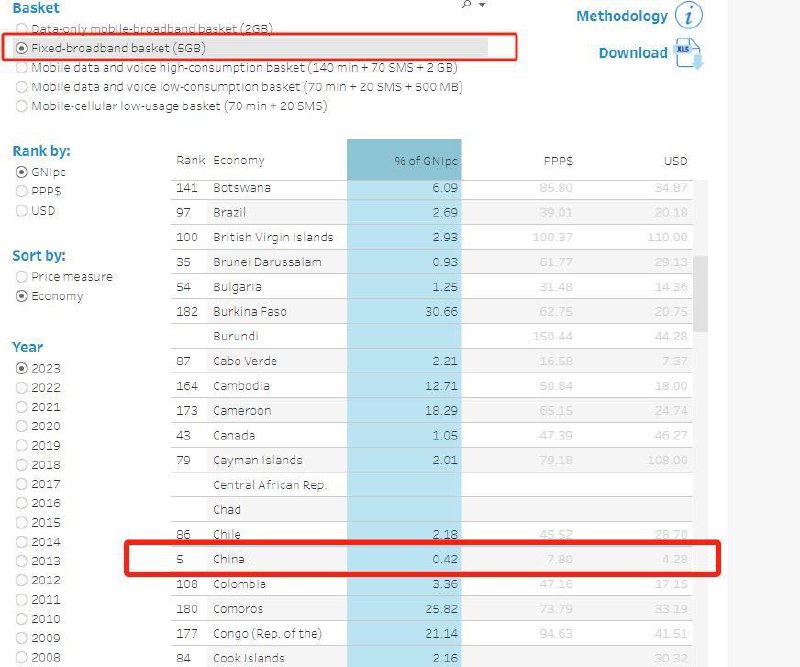This screenshot has height=667, width=800.
Task: Click the % of GNIpc column header
Action: (x=404, y=160)
